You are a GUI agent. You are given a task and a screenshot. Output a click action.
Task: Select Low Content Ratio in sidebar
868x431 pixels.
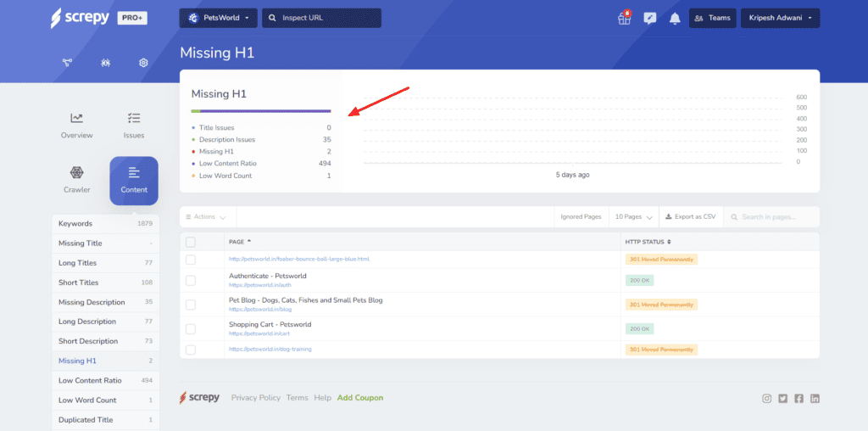coord(90,381)
